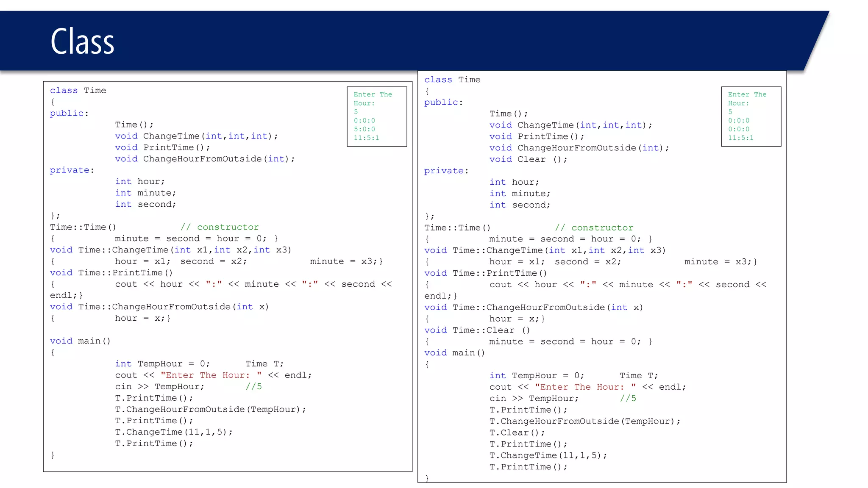Click the 'Class' slide title

tap(83, 42)
